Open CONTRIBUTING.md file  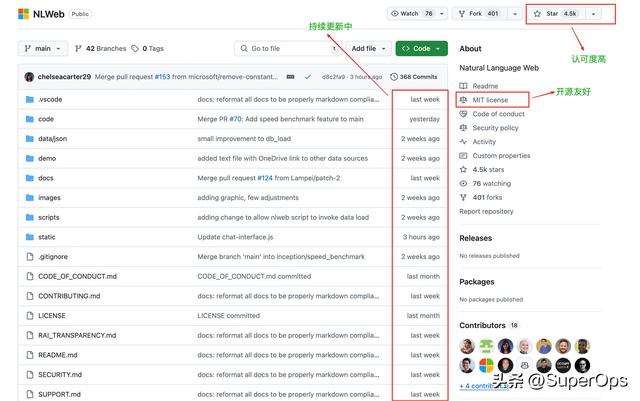coord(69,296)
